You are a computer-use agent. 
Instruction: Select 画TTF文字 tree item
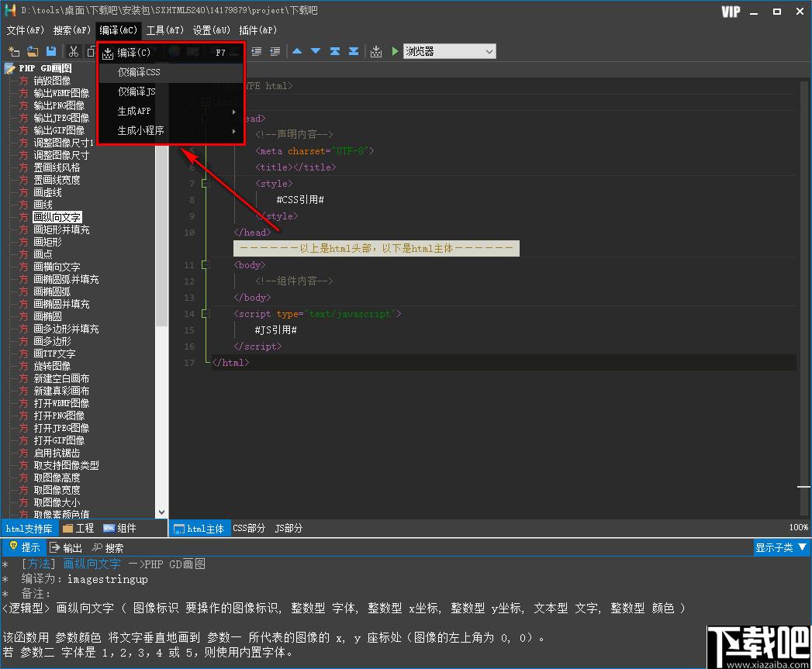[54, 353]
